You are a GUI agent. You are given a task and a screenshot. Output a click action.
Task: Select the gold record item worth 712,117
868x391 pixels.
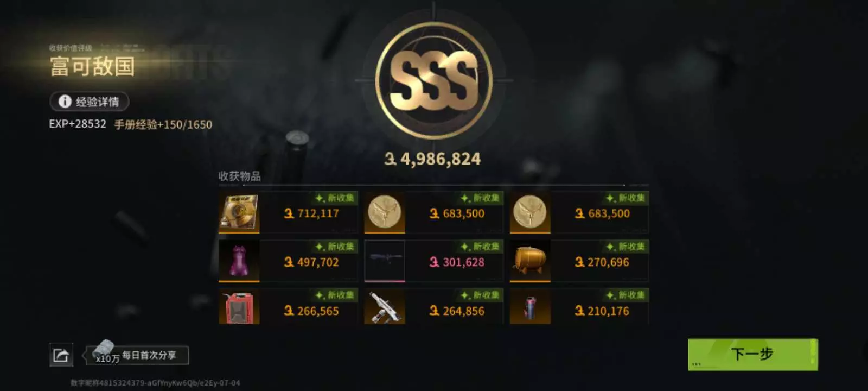(x=239, y=212)
